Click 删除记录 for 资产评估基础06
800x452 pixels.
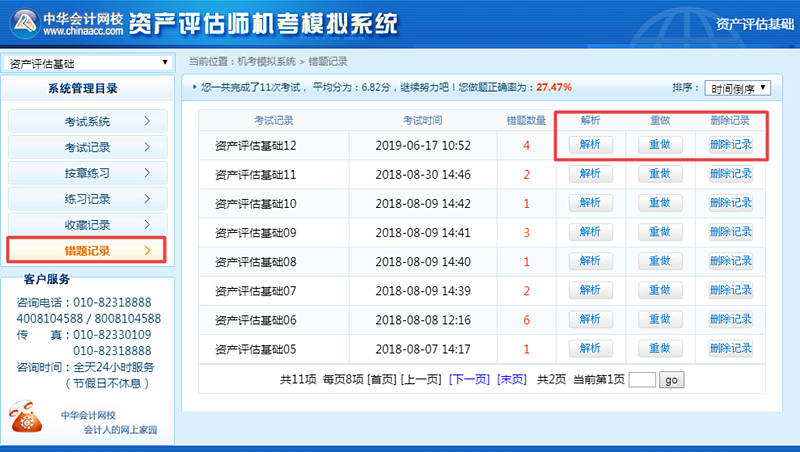(731, 319)
